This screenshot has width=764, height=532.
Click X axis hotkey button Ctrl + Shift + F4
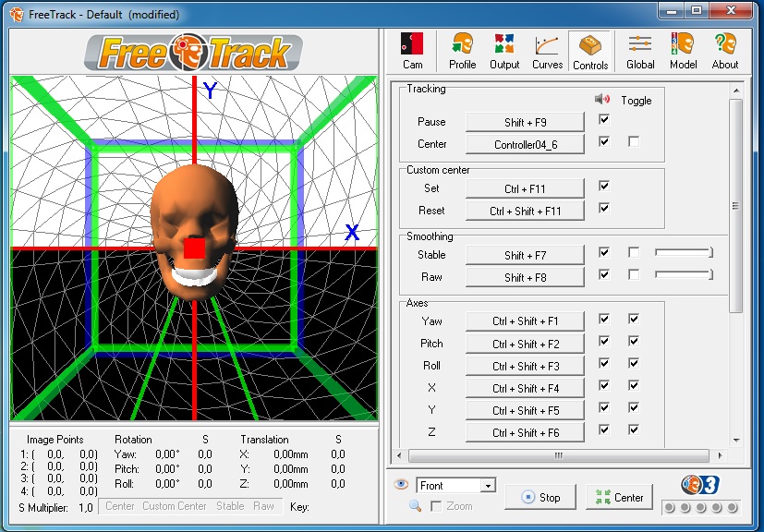pos(525,388)
